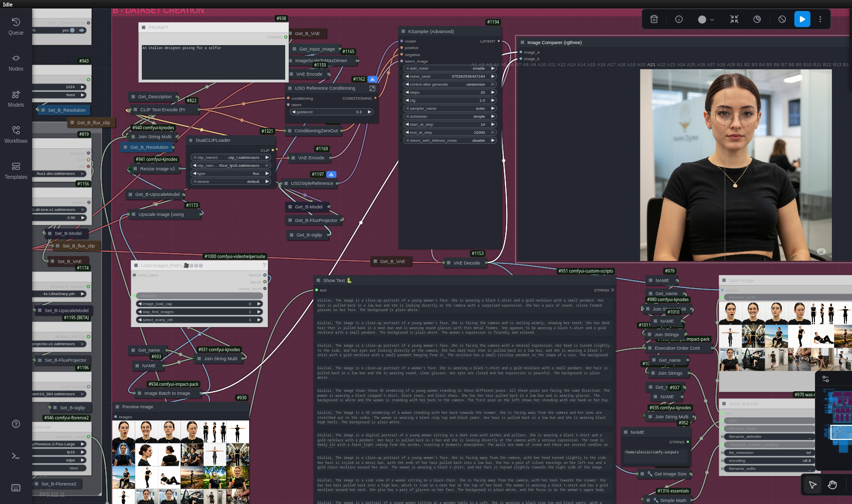This screenshot has width=852, height=504.
Task: Open the sampler_name dropdown set to euler
Action: pyautogui.click(x=450, y=109)
